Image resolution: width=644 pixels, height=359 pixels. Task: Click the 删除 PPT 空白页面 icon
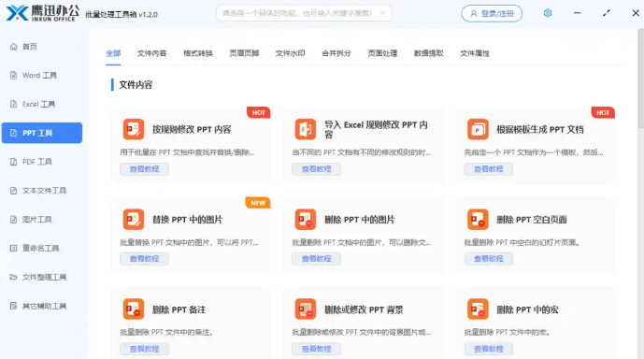coord(478,220)
